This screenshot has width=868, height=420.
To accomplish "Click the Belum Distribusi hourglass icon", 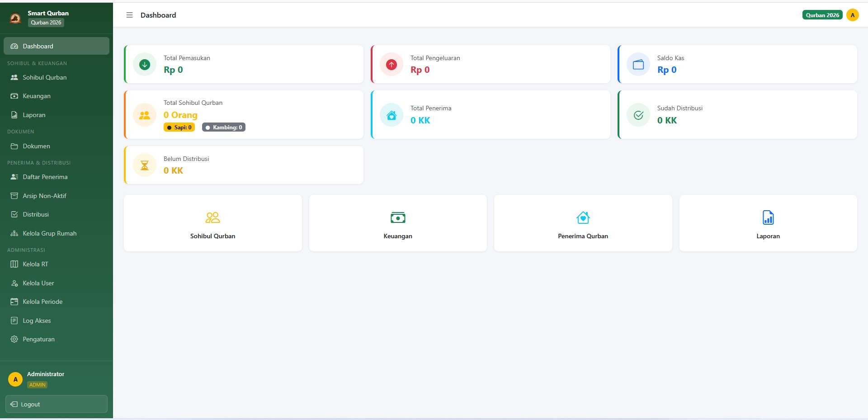I will point(145,165).
